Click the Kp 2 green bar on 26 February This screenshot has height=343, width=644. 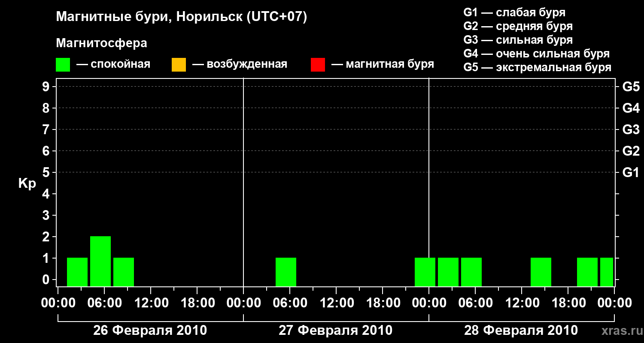click(x=100, y=261)
